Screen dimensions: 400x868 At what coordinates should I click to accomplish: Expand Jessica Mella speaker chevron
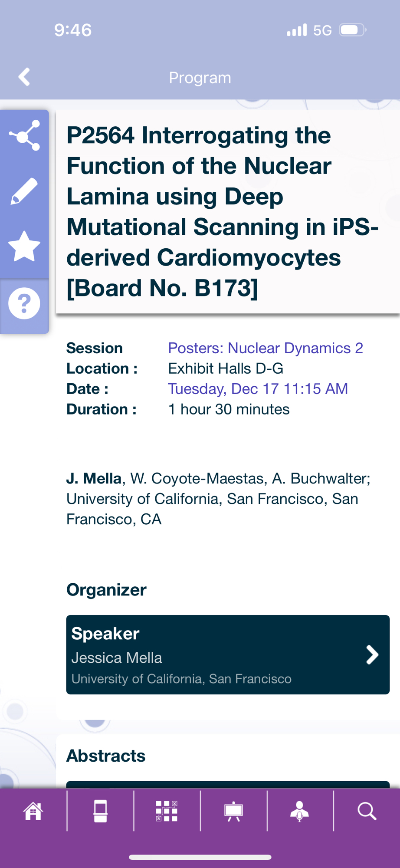coord(372,655)
